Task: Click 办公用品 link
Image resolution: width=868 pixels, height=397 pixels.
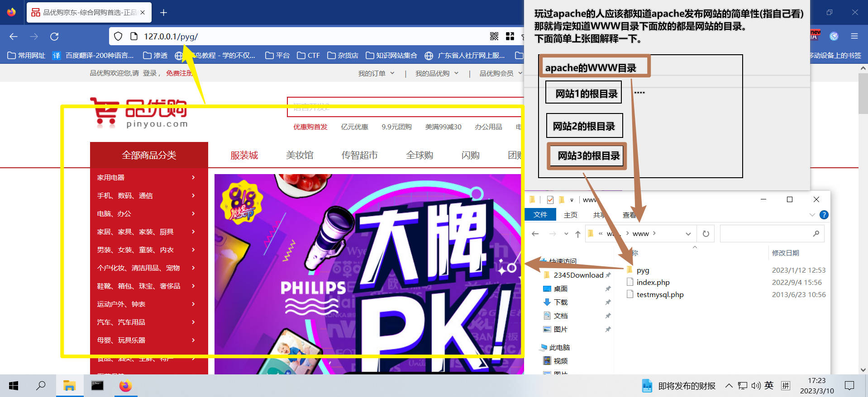Action: [488, 127]
